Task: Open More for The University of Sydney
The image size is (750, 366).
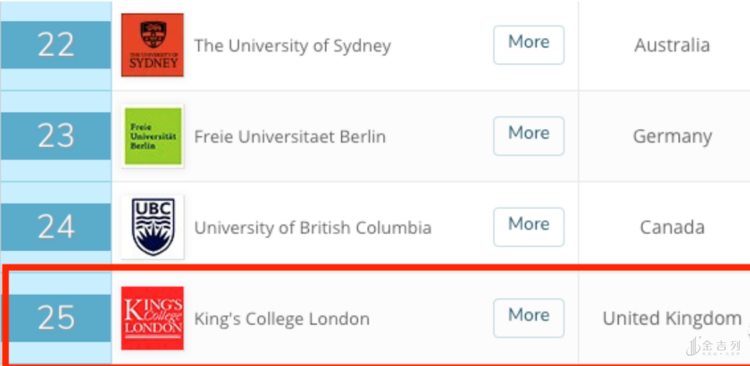Action: click(529, 45)
